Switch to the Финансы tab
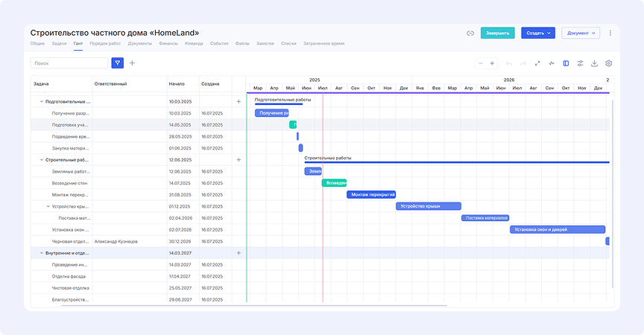The width and height of the screenshot is (644, 335). click(168, 45)
